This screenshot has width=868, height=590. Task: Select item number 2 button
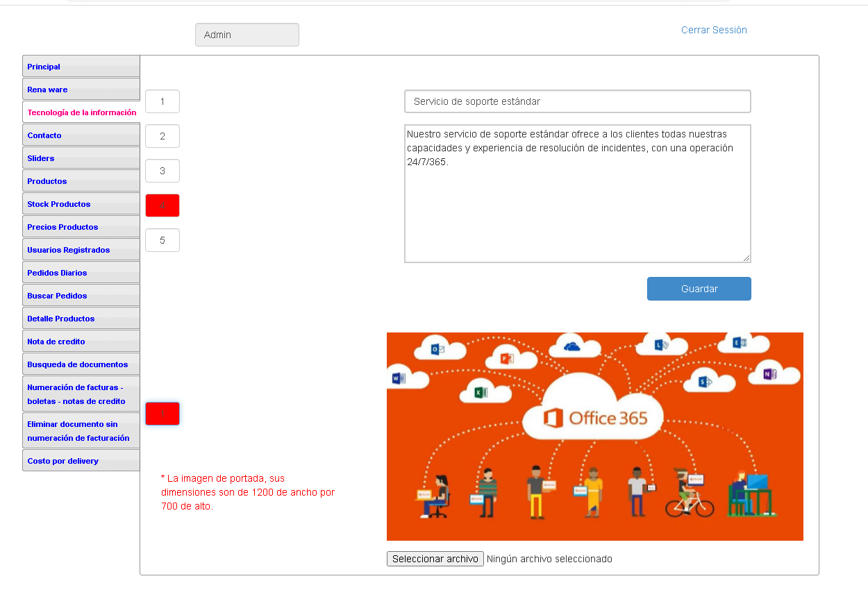click(162, 136)
